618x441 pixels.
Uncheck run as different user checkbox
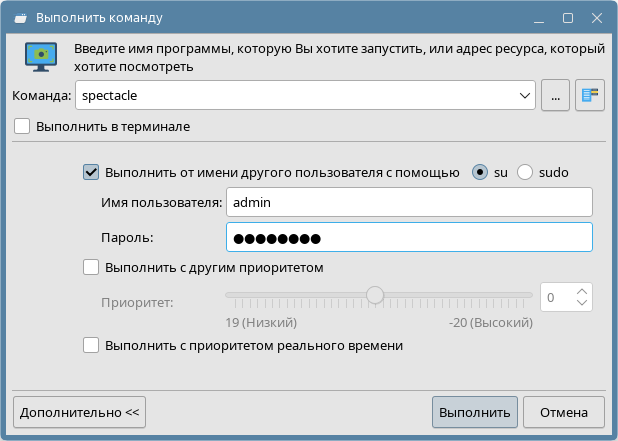91,172
